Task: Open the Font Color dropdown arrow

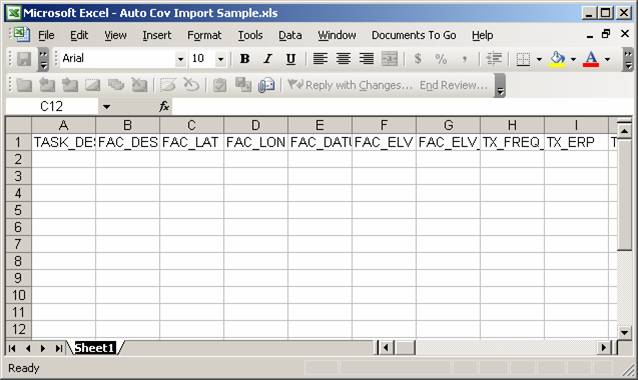Action: coord(607,59)
